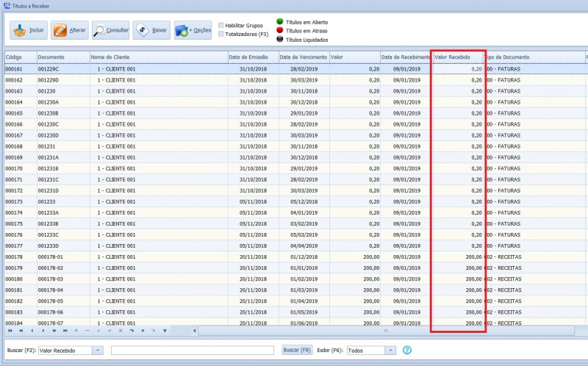This screenshot has width=588, height=366.
Task: Click the green Títulos em Aberto indicator
Action: pyautogui.click(x=279, y=22)
